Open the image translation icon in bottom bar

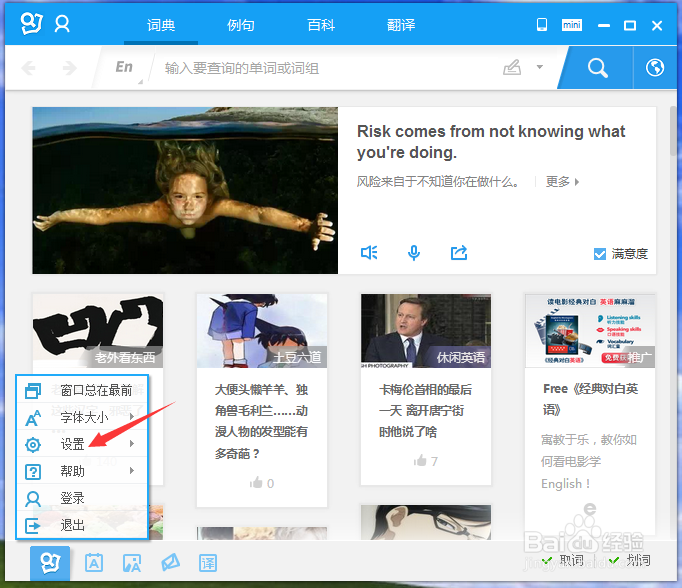[132, 563]
